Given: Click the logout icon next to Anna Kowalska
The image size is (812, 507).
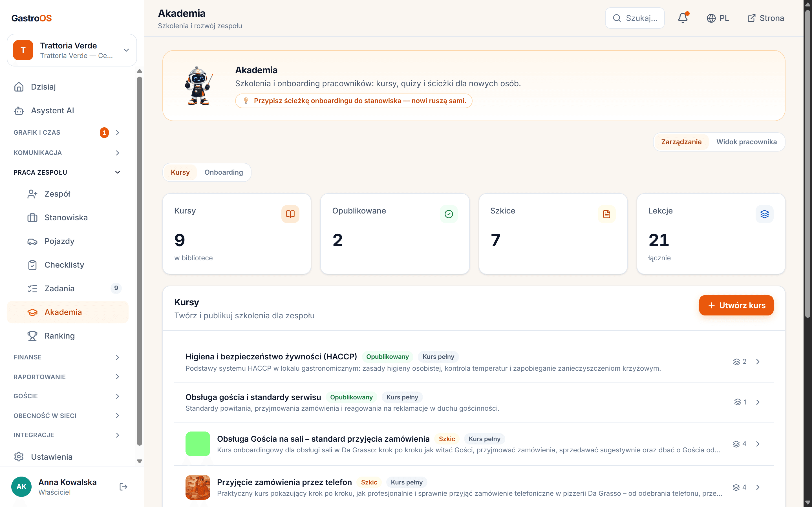Looking at the screenshot, I should tap(123, 486).
